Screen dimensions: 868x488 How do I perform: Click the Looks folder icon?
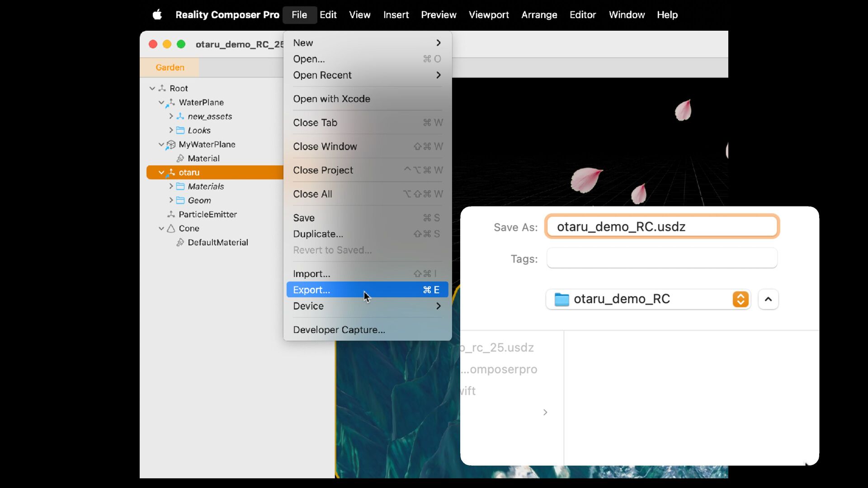(x=180, y=130)
